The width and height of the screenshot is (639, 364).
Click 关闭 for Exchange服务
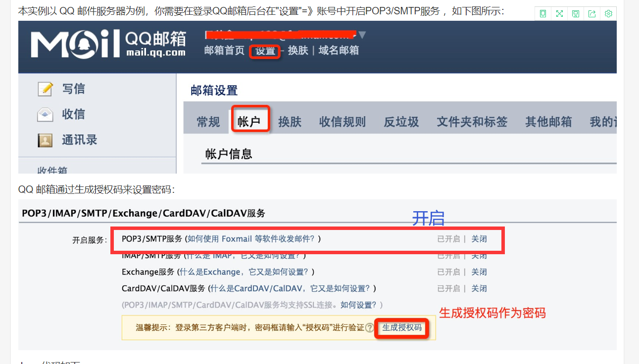(x=479, y=272)
